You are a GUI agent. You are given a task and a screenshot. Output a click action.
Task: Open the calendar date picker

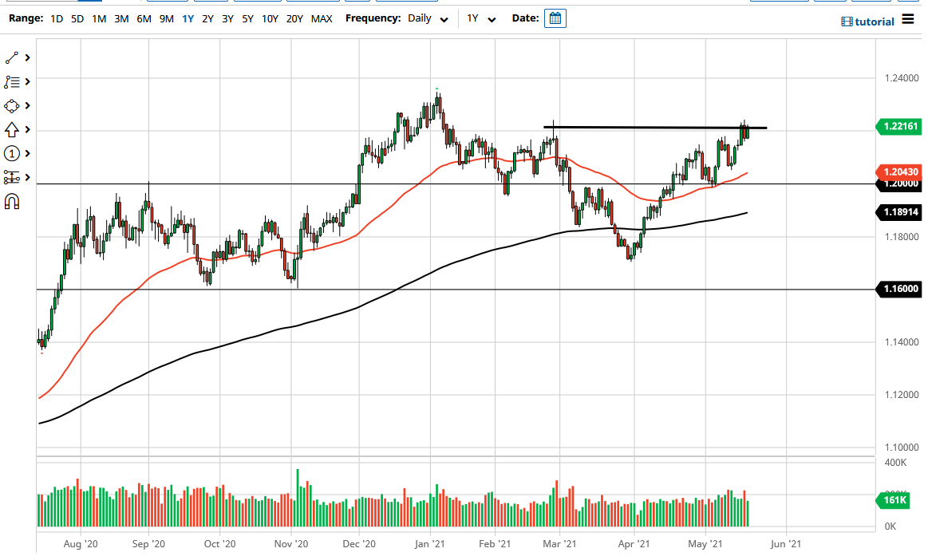(x=554, y=18)
